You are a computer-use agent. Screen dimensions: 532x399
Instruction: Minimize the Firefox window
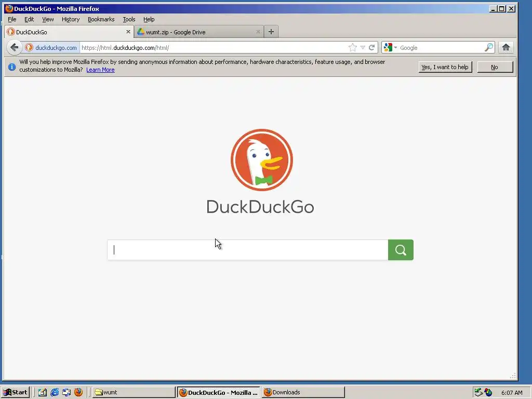coord(493,8)
